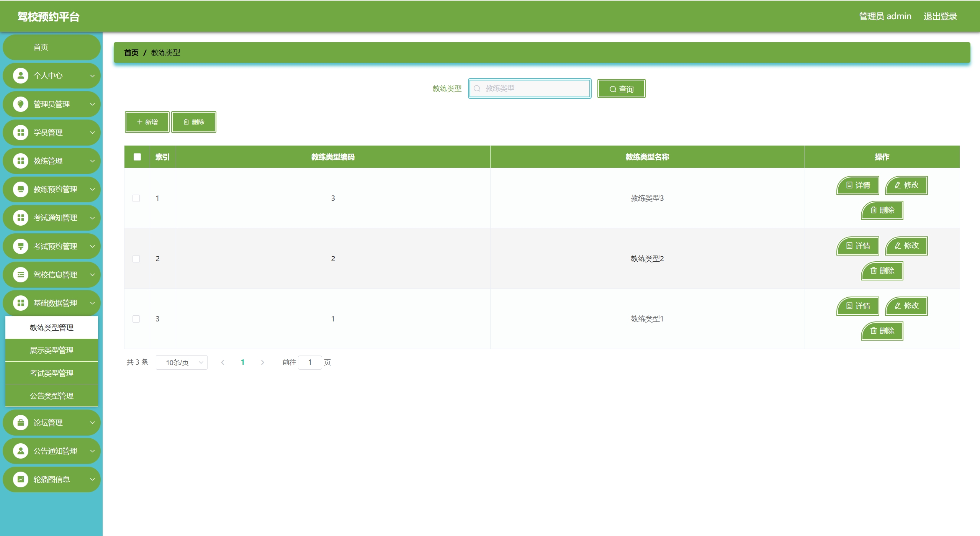
Task: Click the 论坛管理 briefcase icon
Action: tap(21, 423)
